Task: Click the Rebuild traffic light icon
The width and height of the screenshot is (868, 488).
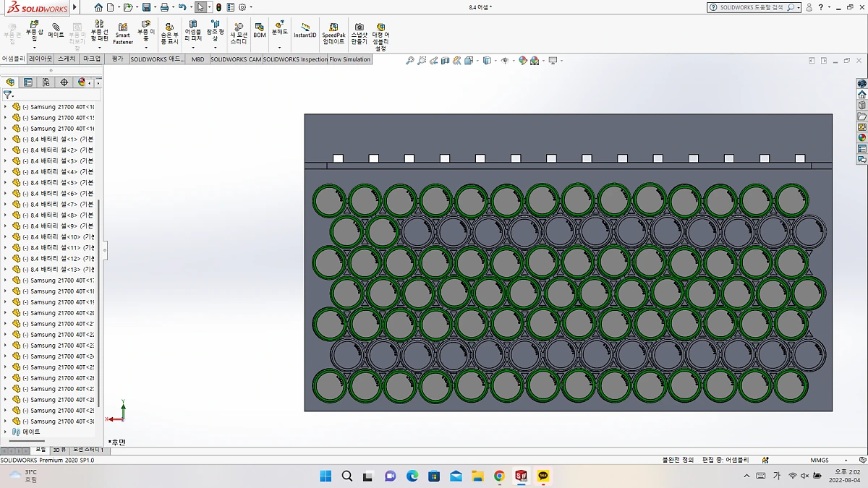Action: tap(219, 7)
